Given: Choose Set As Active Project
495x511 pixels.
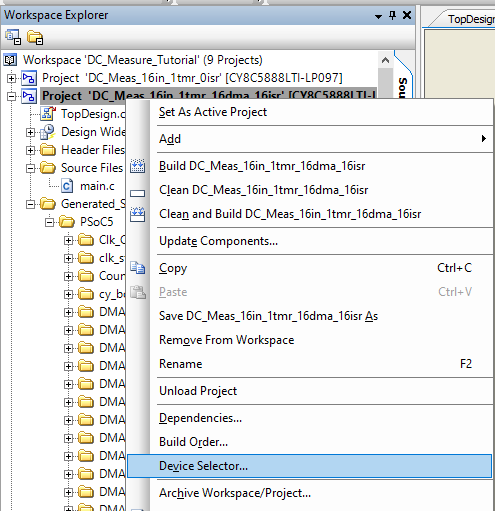Looking at the screenshot, I should tap(310, 112).
